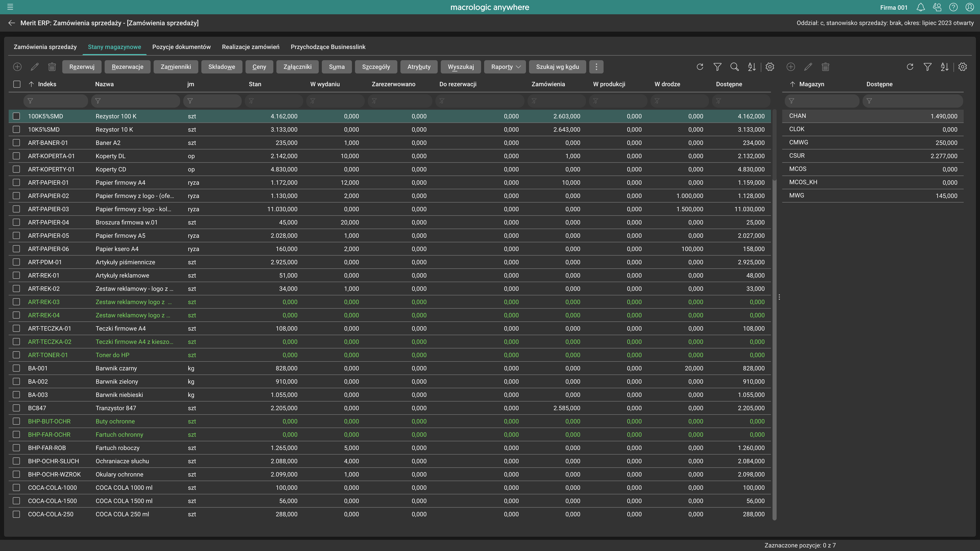This screenshot has width=980, height=551.
Task: Expand the Raporty dropdown
Action: tap(505, 67)
